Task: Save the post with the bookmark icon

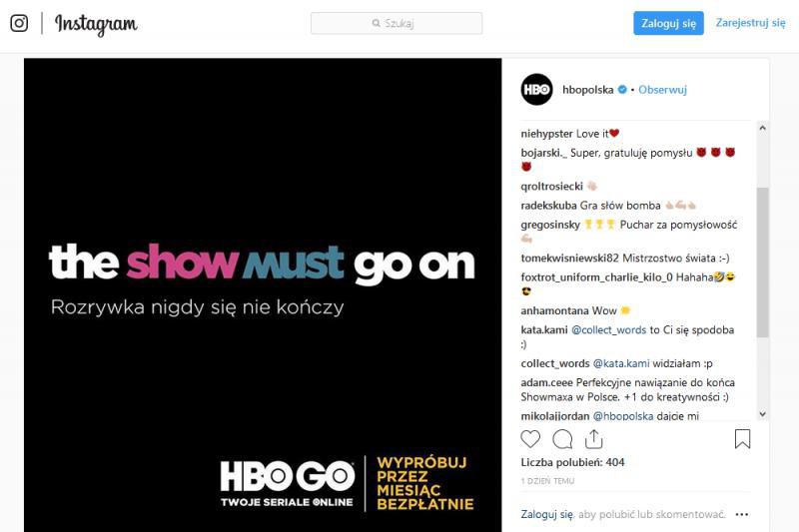Action: pyautogui.click(x=742, y=439)
